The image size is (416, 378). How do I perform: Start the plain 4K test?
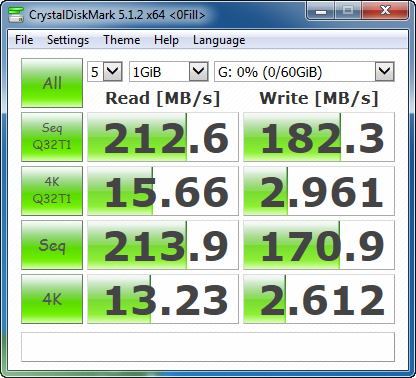pyautogui.click(x=52, y=299)
